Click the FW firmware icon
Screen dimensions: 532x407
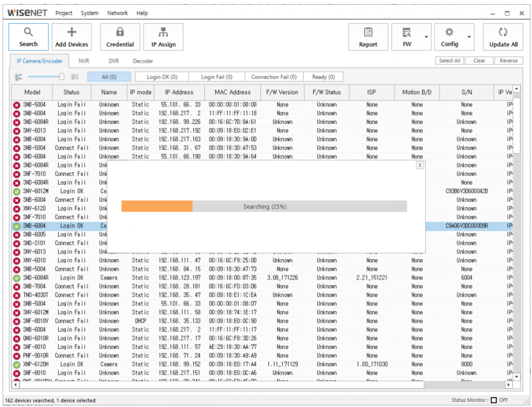click(407, 36)
